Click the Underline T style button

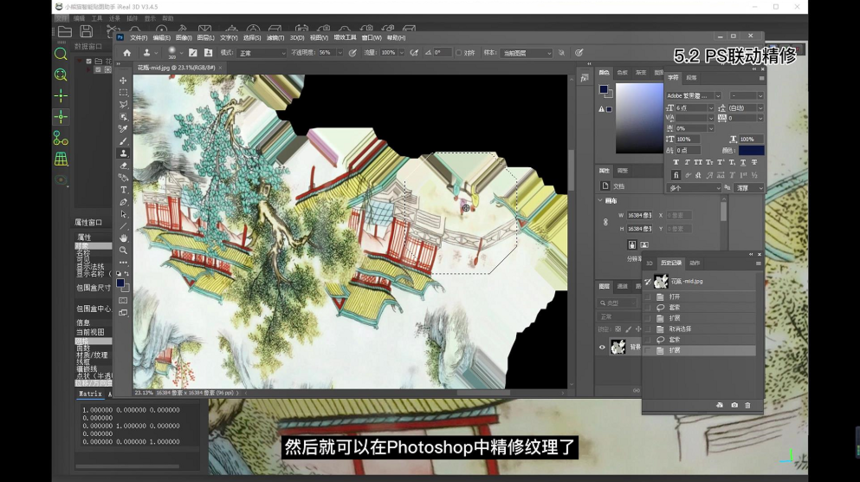click(743, 162)
